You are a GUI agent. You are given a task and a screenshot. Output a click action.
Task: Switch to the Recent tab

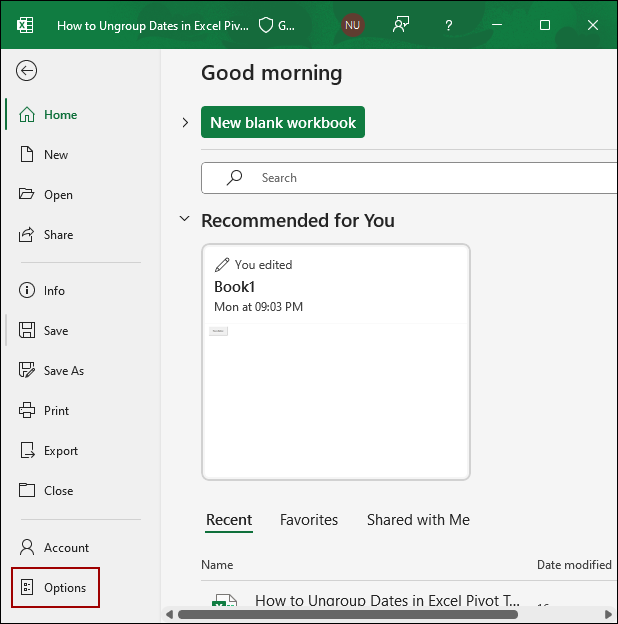click(x=229, y=520)
